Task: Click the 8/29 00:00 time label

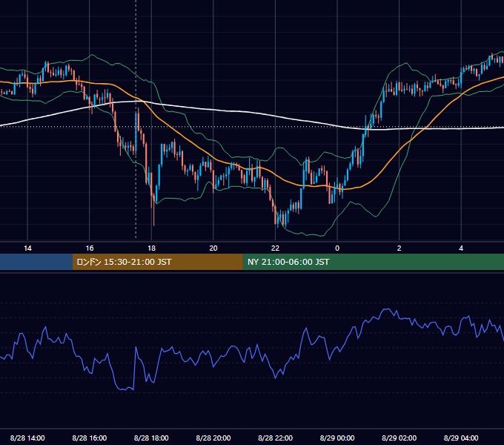Action: pos(337,438)
